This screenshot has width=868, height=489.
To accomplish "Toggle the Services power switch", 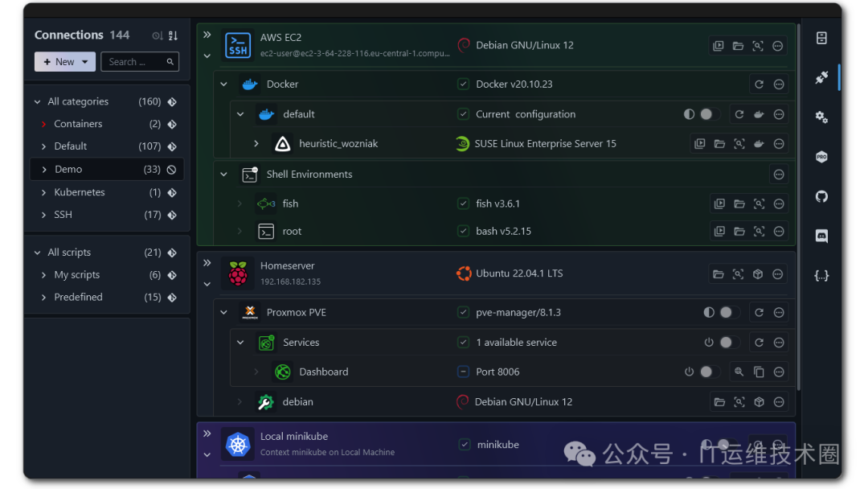I will tap(729, 343).
